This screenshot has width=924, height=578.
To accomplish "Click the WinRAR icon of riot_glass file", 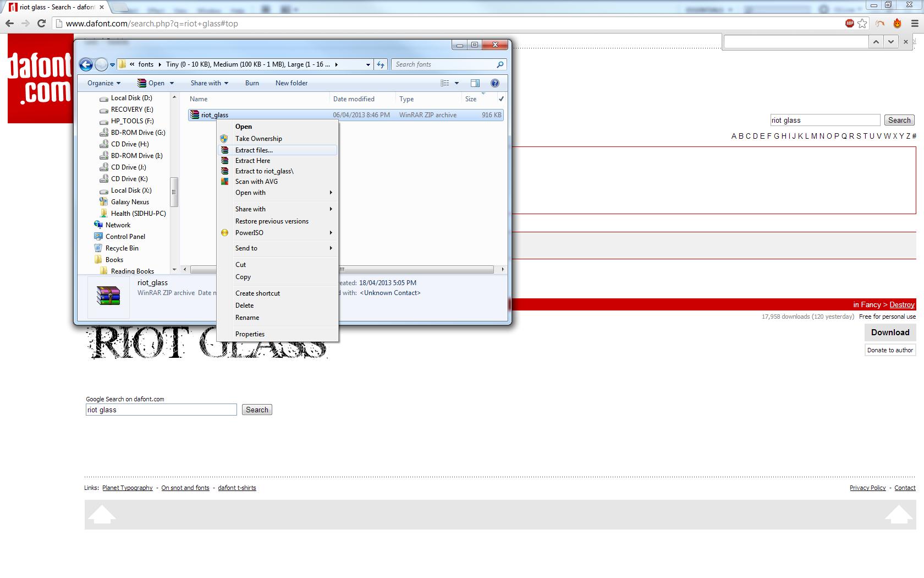I will point(194,115).
